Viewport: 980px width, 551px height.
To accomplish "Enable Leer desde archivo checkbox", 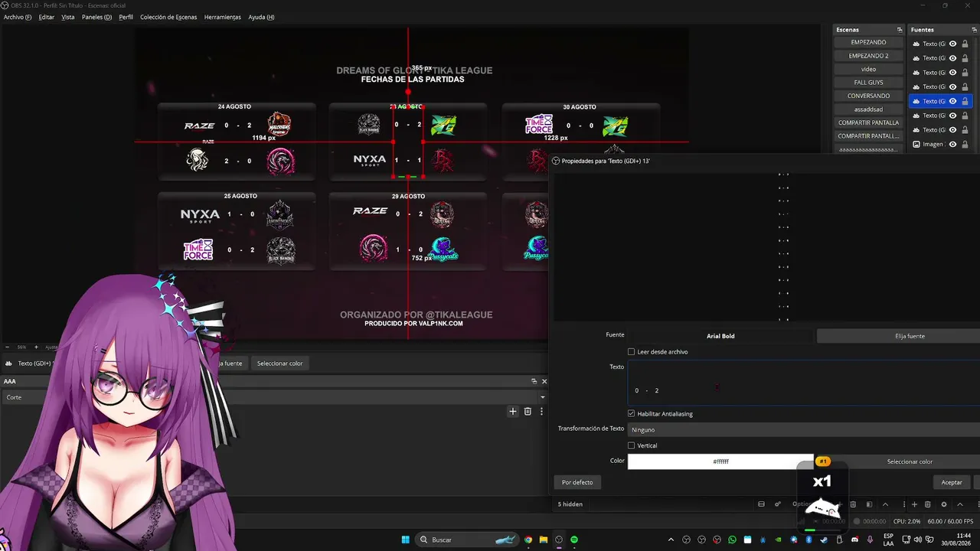I will click(x=632, y=352).
